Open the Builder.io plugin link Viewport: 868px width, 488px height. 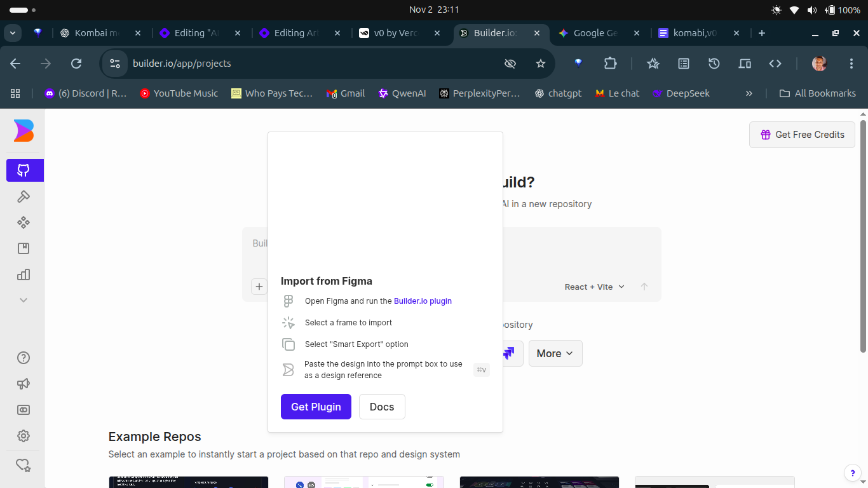[x=423, y=301]
